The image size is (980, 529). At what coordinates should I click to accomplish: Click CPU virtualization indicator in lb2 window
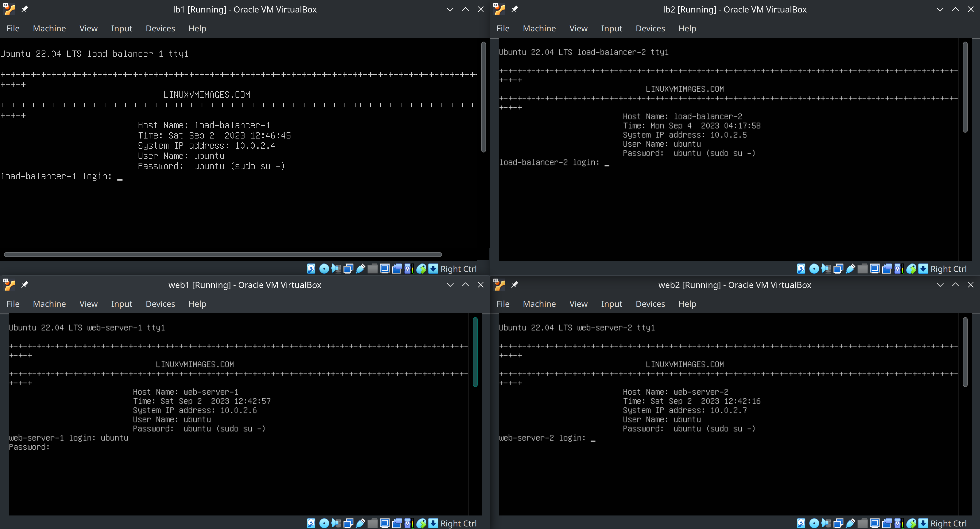(x=899, y=269)
